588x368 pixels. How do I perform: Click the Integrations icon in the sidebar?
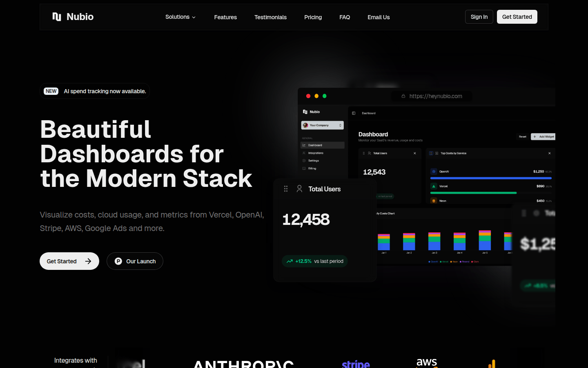coord(304,153)
